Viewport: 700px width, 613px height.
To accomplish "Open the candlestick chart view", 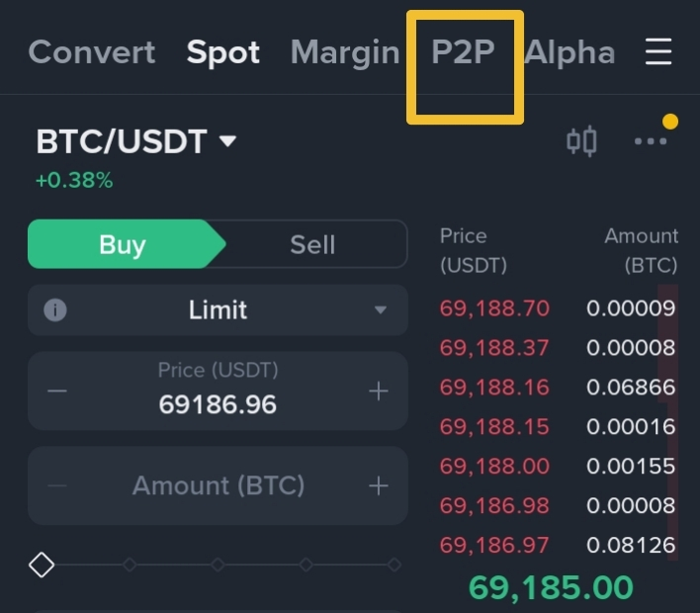I will pos(581,141).
